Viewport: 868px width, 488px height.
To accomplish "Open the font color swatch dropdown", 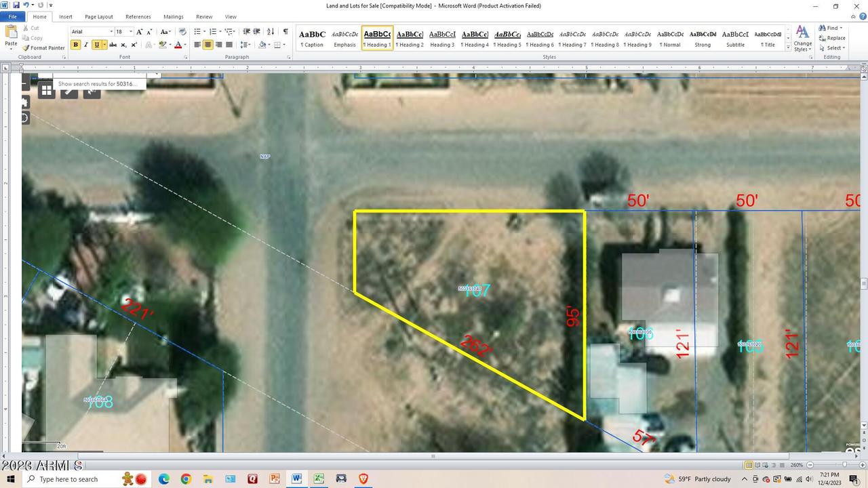I will pyautogui.click(x=184, y=45).
